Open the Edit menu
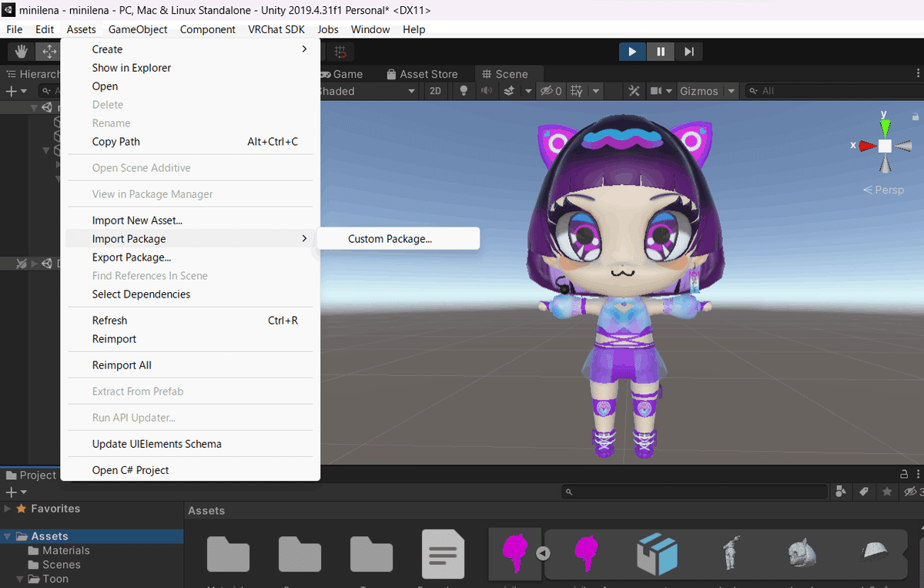924x588 pixels. pyautogui.click(x=45, y=29)
